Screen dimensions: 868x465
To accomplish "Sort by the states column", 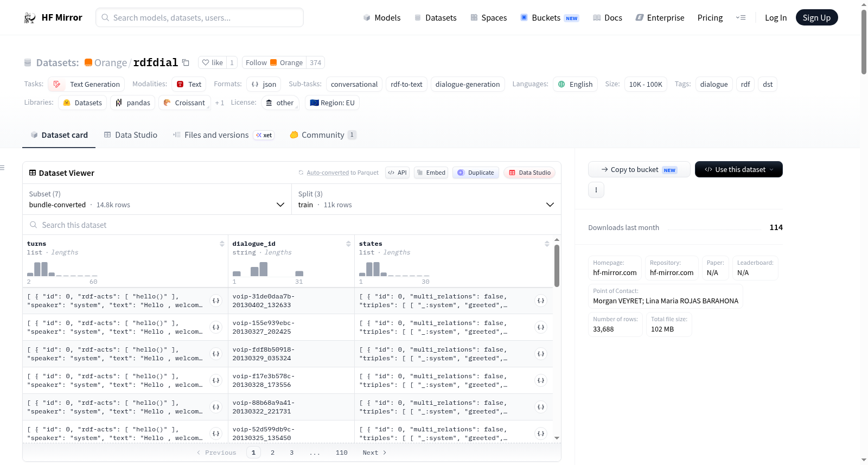I will pyautogui.click(x=547, y=244).
